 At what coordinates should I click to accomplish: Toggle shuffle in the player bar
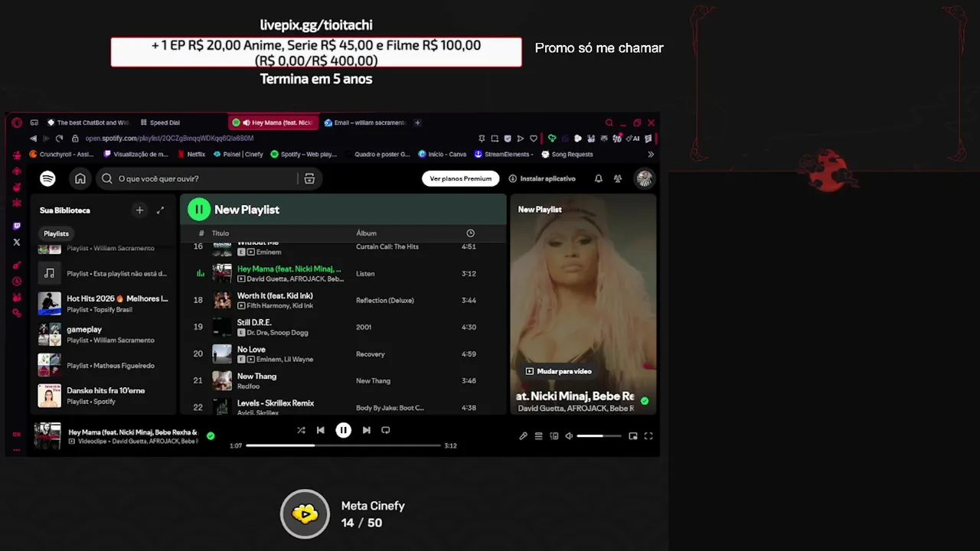pyautogui.click(x=301, y=430)
